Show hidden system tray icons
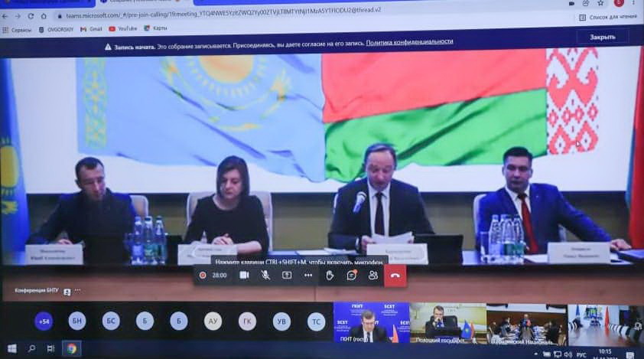Viewport: 644px width, 359px height. pos(535,354)
